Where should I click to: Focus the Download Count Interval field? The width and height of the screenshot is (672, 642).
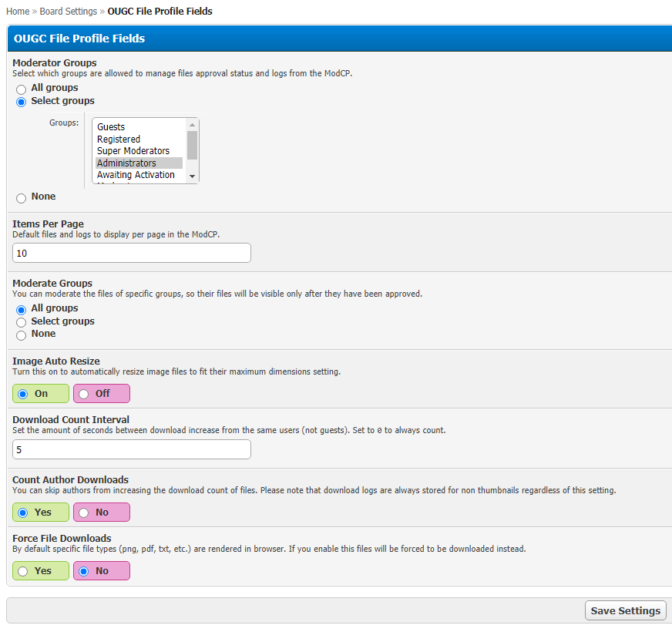[x=132, y=449]
